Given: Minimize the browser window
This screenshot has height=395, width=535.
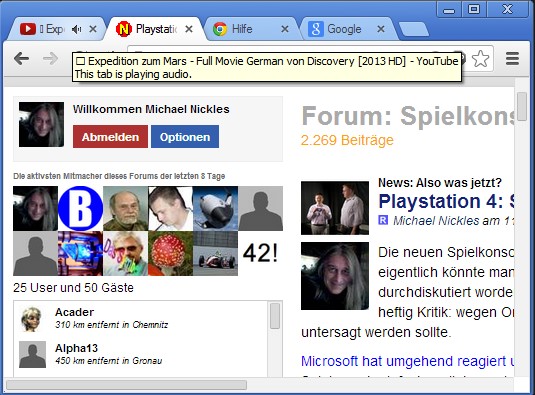Looking at the screenshot, I should click(x=449, y=9).
